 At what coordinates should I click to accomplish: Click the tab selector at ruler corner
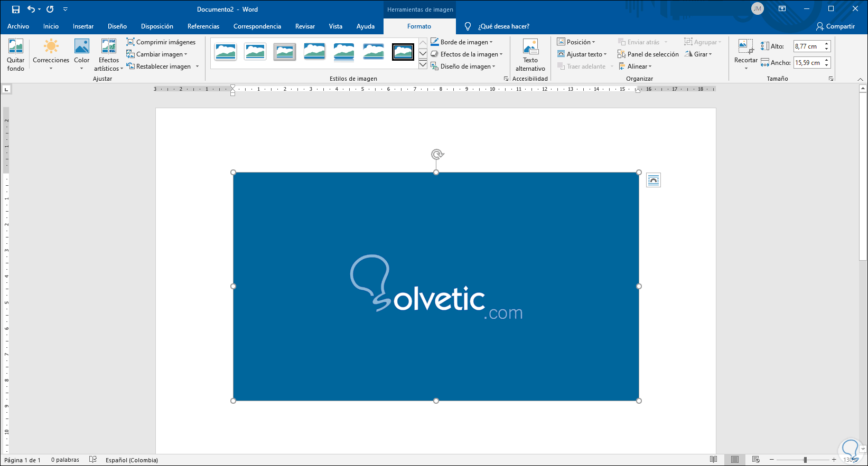click(x=7, y=90)
